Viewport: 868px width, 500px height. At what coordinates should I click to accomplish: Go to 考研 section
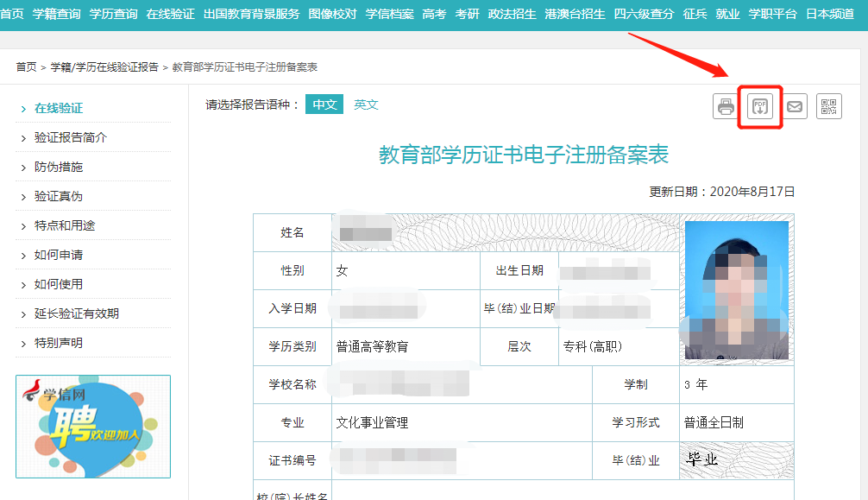(467, 14)
